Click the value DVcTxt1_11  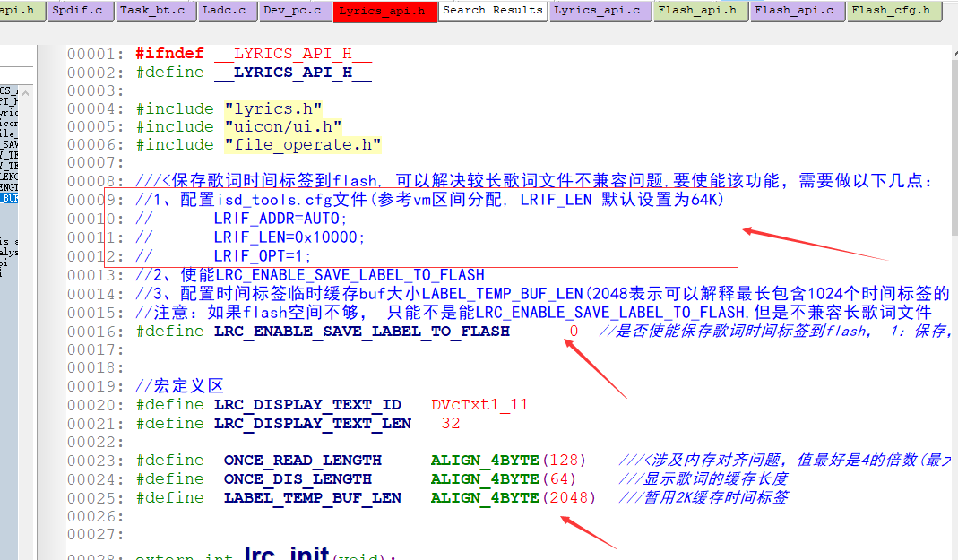click(479, 405)
